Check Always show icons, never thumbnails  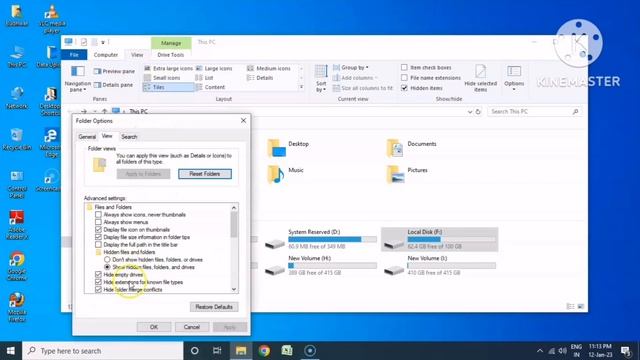pos(98,215)
